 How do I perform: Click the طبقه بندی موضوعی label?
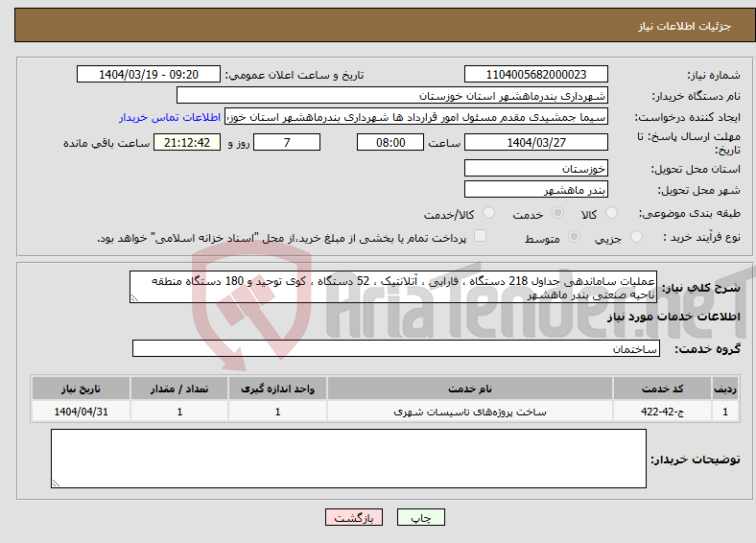[x=690, y=213]
